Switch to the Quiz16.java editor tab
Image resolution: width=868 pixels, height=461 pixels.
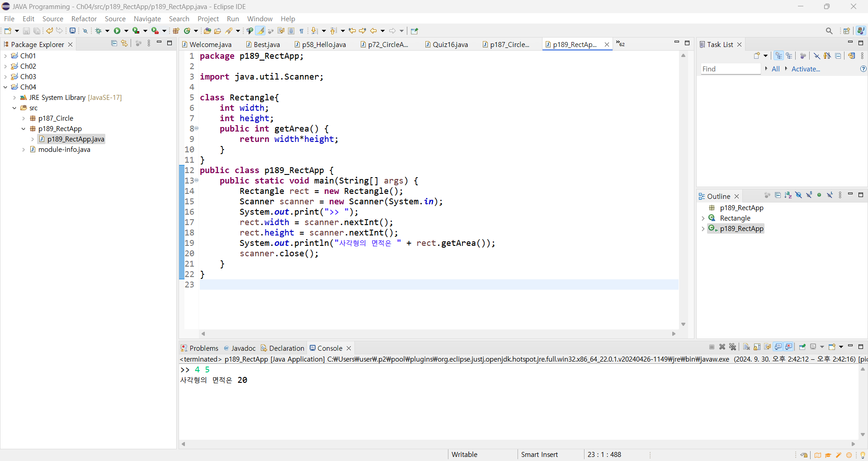pos(446,44)
